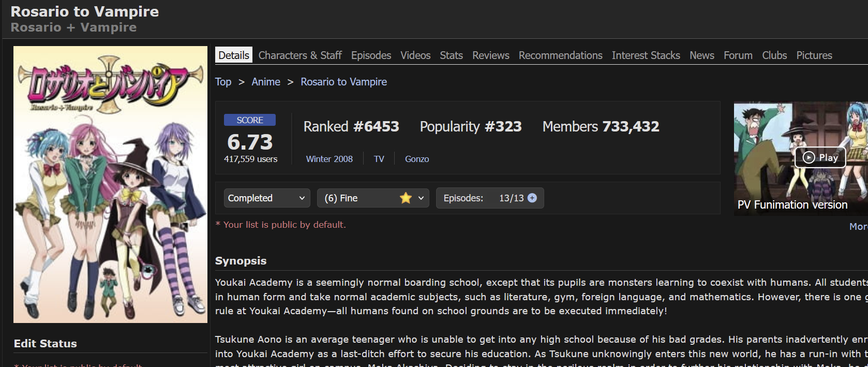Viewport: 868px width, 367px height.
Task: Select the Details tab
Action: [234, 55]
